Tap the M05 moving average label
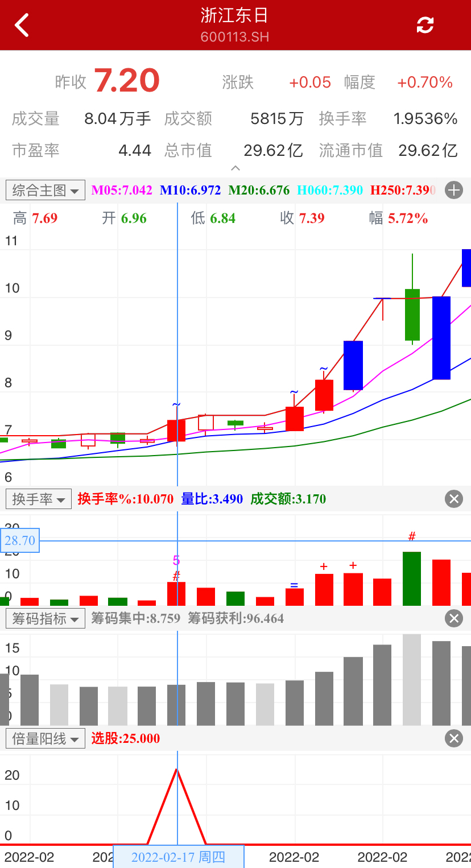Viewport: 471px width, 868px height. (122, 190)
